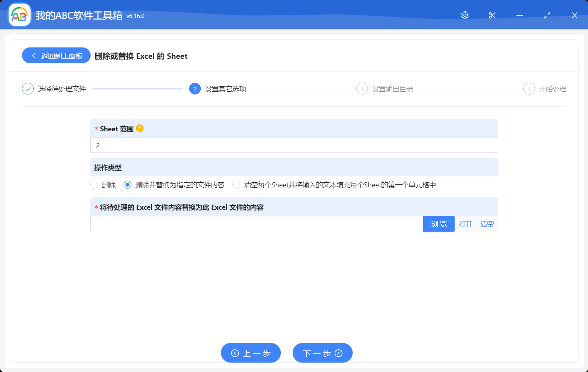Click the yellow help icon beside Sheet 范围
The height and width of the screenshot is (372, 588).
click(140, 128)
